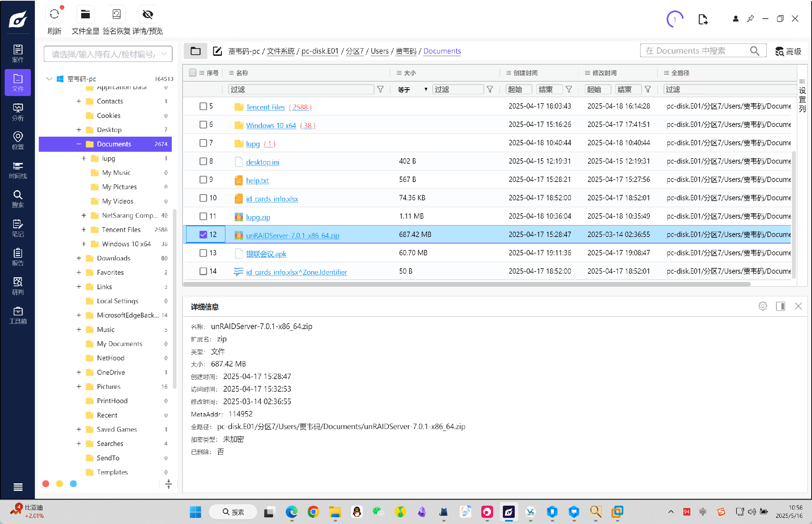Toggle the select-all header checkbox
Screen dimensions: 812x524
click(193, 73)
